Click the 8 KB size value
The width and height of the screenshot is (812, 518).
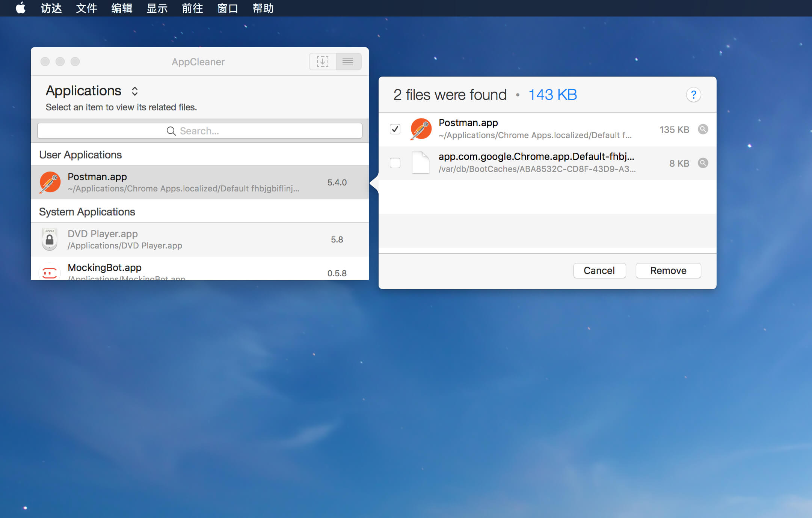pyautogui.click(x=679, y=163)
